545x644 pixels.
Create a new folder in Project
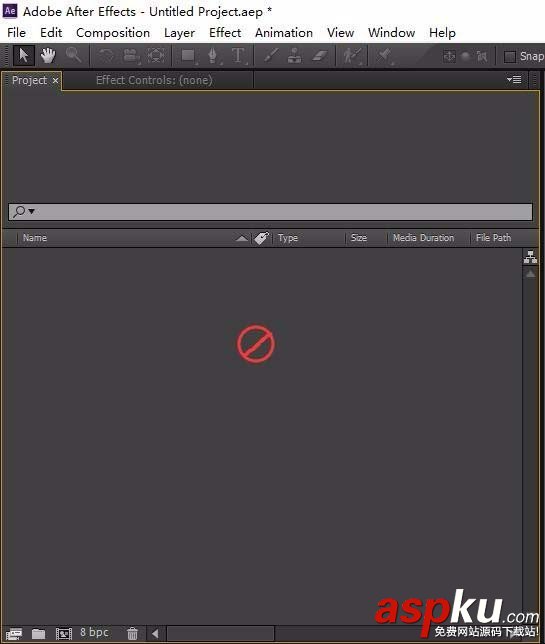[x=39, y=634]
